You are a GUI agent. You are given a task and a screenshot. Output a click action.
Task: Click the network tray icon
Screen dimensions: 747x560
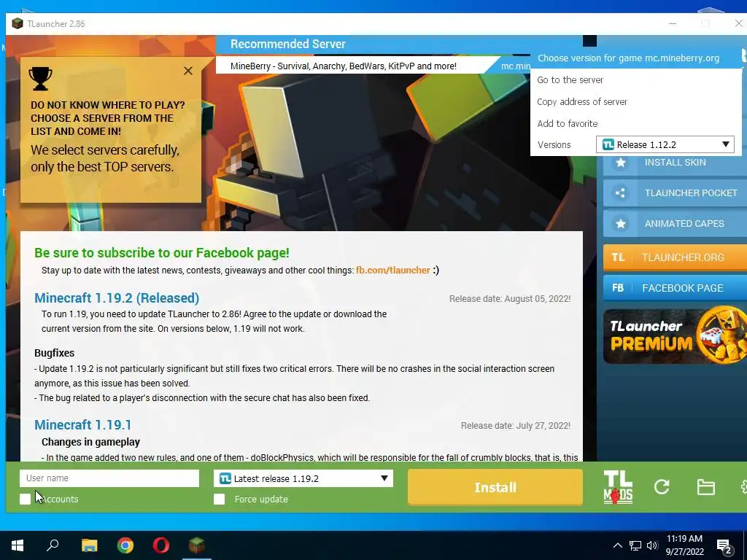(x=635, y=545)
